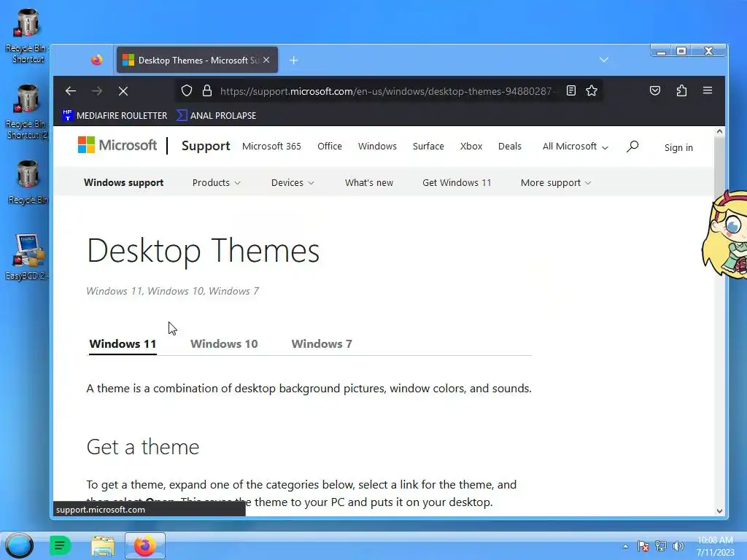Screen dimensions: 747x560
Task: Stop loading the page with X button
Action: [123, 91]
